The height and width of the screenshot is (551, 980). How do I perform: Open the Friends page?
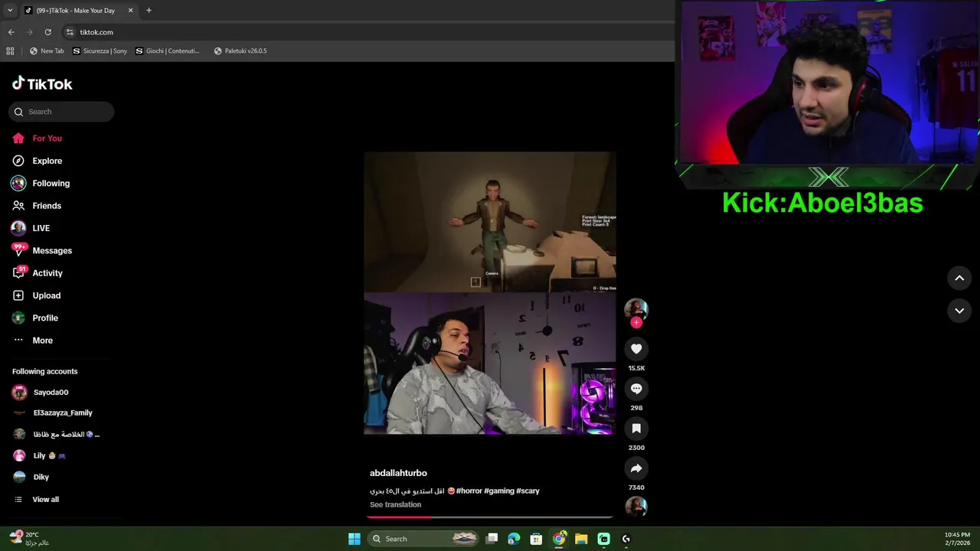pos(37,206)
